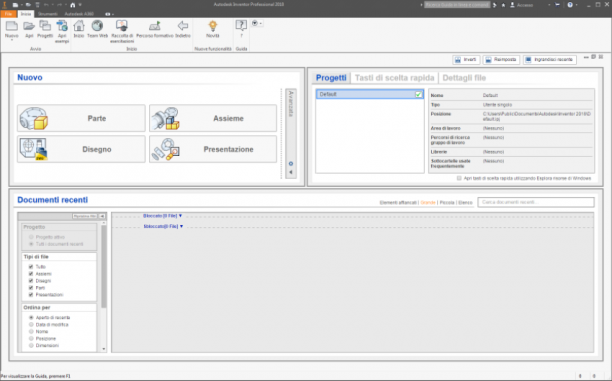Open the Accesso account dropdown arrow
The image size is (612, 381).
549,5
